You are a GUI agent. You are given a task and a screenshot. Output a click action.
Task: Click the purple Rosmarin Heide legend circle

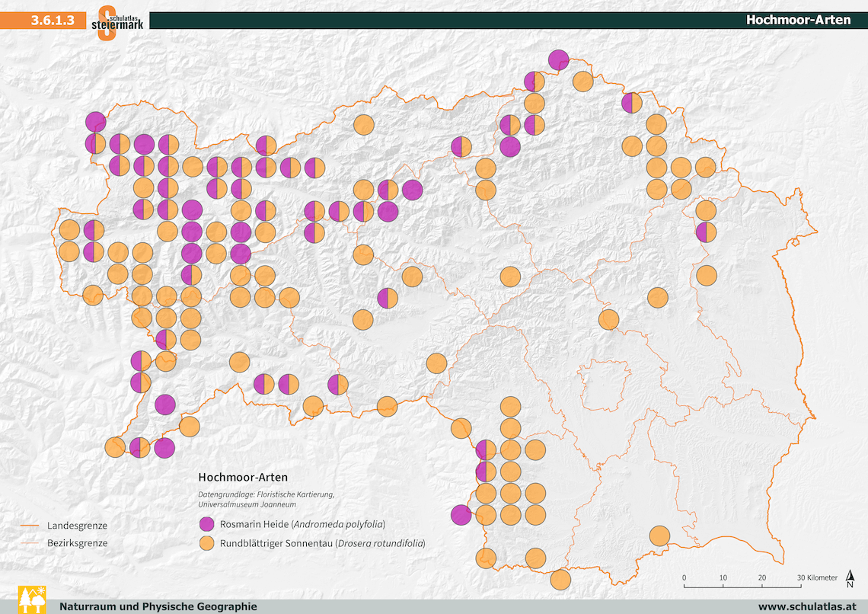pos(206,524)
